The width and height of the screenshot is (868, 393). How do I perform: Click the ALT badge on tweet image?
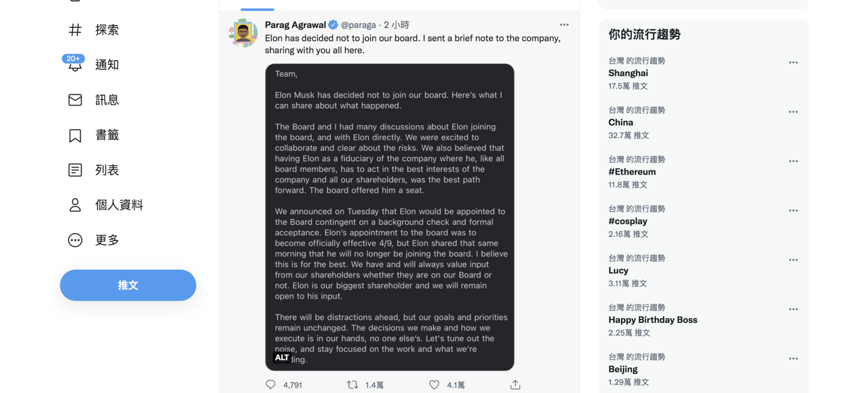[x=282, y=358]
